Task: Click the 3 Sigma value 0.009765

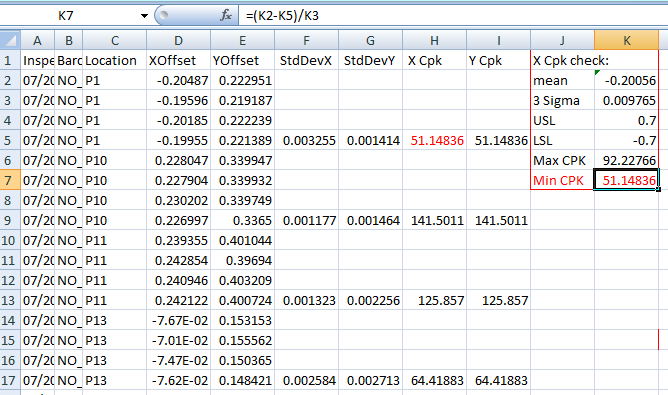Action: (627, 101)
